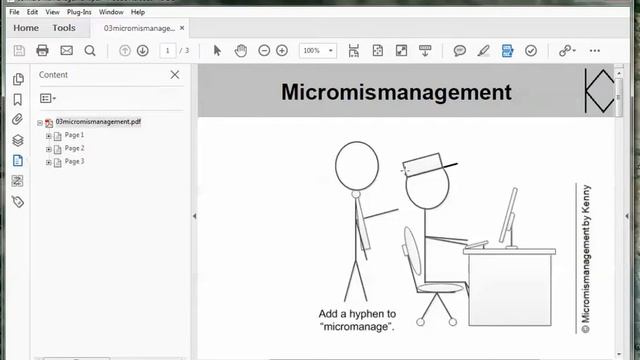Print the document with printer icon
The image size is (640, 360).
[42, 51]
